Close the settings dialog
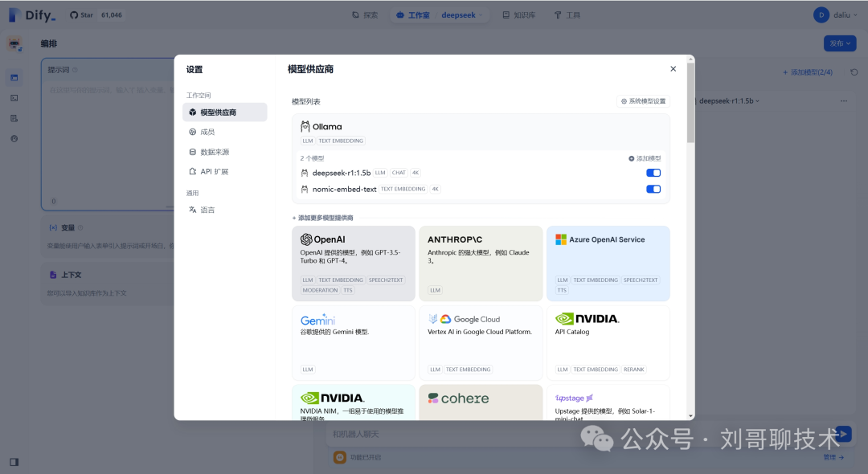868x474 pixels. (x=674, y=68)
